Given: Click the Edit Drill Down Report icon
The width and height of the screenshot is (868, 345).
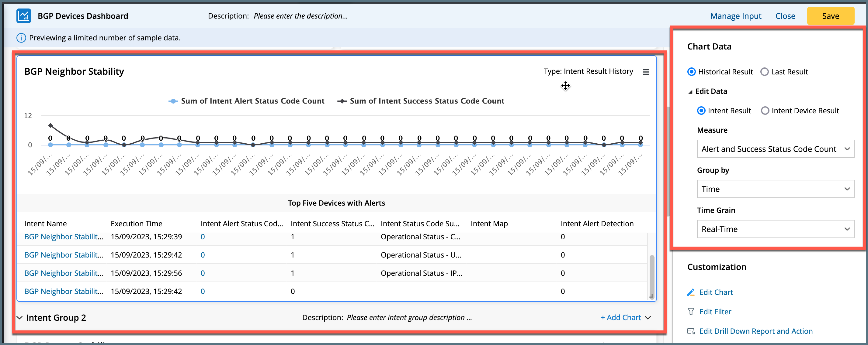Looking at the screenshot, I should (691, 331).
